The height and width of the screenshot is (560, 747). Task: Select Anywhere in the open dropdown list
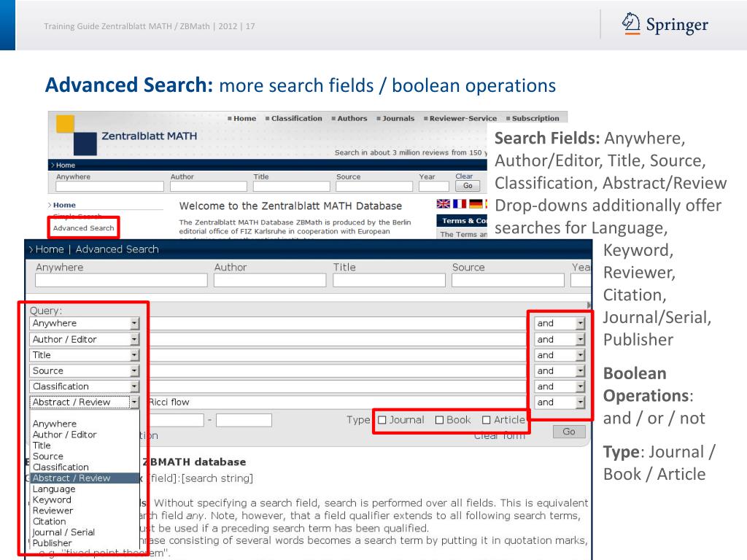[x=85, y=424]
